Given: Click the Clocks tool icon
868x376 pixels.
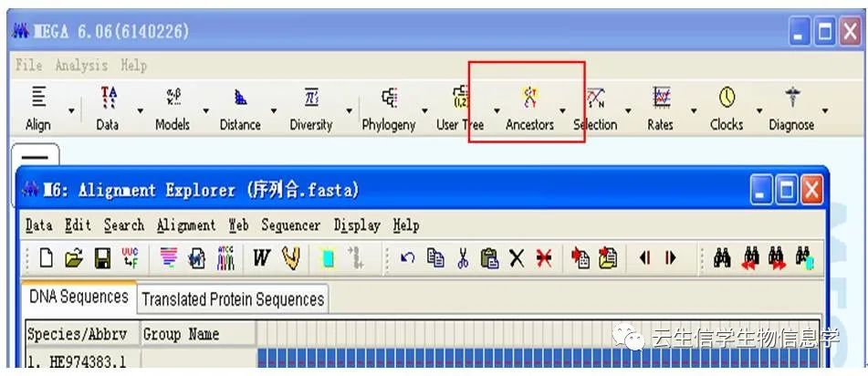Looking at the screenshot, I should 727,110.
